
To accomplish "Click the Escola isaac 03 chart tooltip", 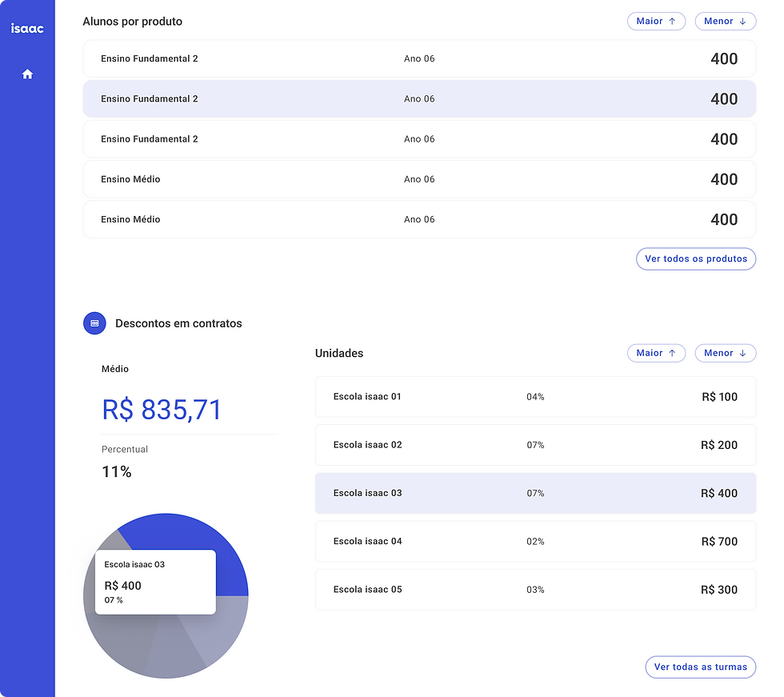I will pyautogui.click(x=155, y=582).
